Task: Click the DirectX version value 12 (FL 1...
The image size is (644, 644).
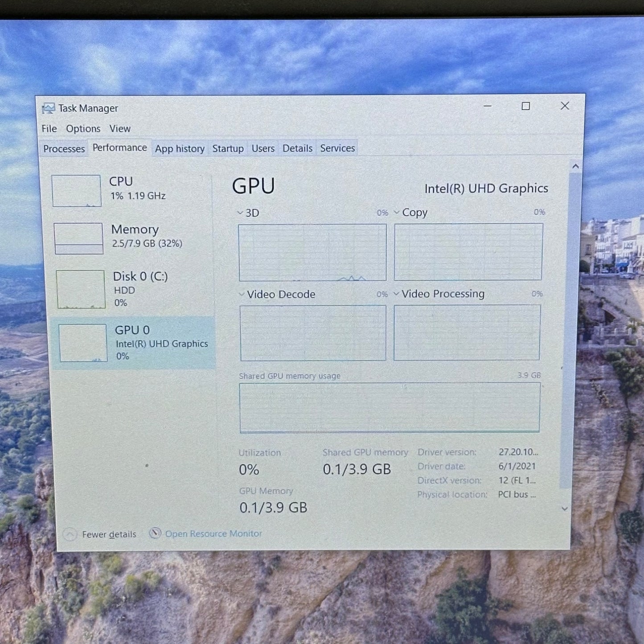Action: [x=517, y=480]
